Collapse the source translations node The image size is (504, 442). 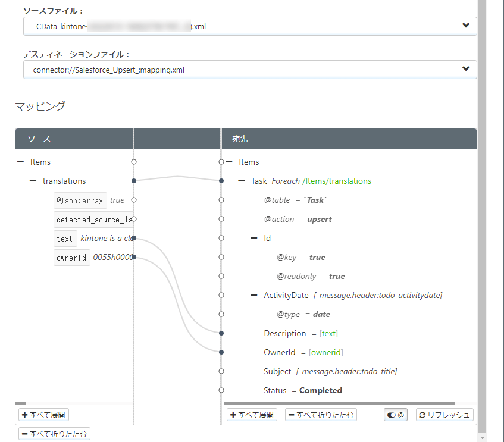(x=33, y=181)
